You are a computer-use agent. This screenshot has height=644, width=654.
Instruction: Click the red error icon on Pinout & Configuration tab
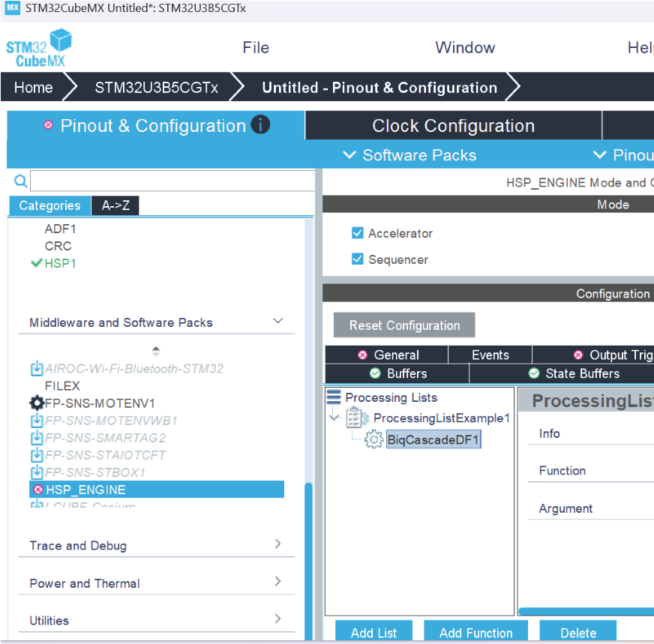pos(49,125)
